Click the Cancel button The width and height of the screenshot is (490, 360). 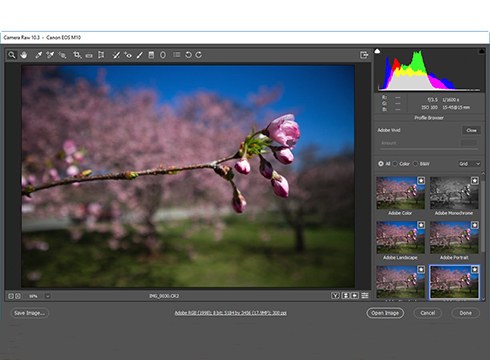click(x=428, y=313)
